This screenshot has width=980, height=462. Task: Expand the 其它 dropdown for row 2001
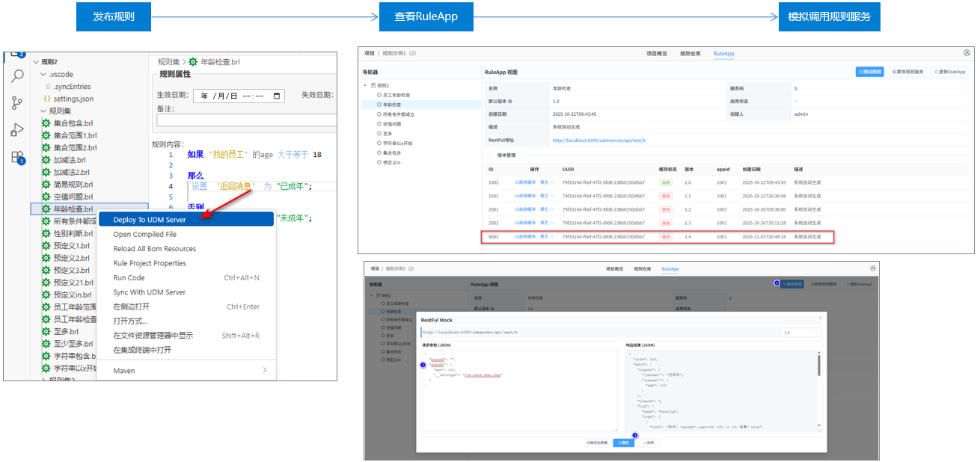pyautogui.click(x=548, y=209)
